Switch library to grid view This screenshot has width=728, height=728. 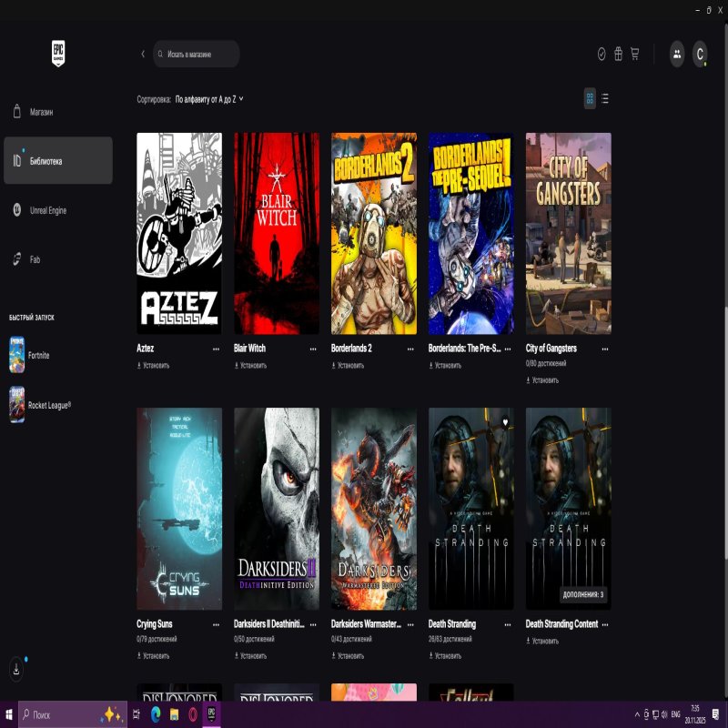pyautogui.click(x=590, y=98)
